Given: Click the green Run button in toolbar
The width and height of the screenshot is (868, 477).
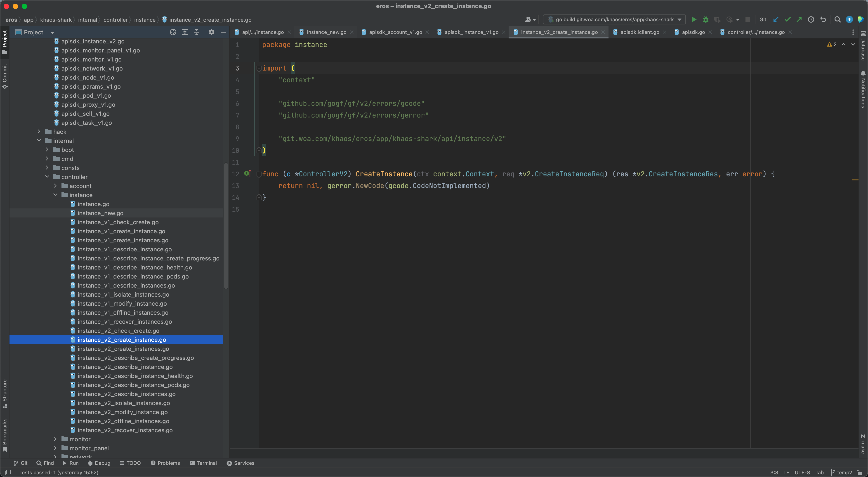Looking at the screenshot, I should click(x=694, y=19).
